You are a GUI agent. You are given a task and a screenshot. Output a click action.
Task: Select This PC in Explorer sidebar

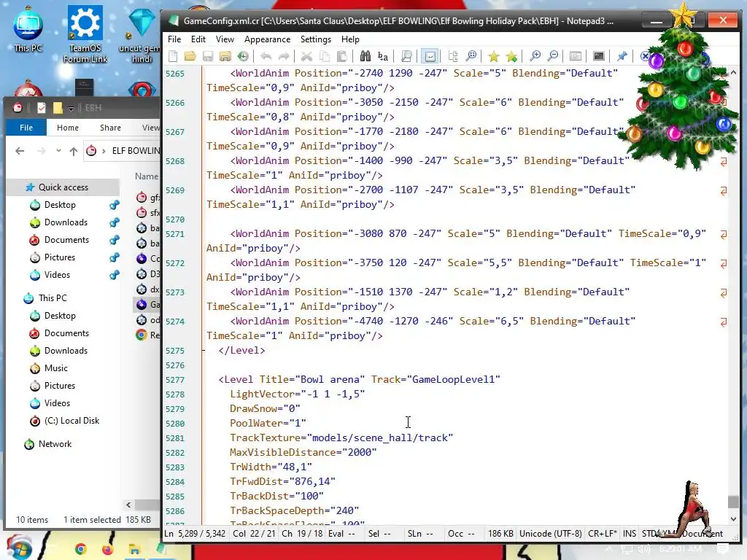(x=53, y=298)
